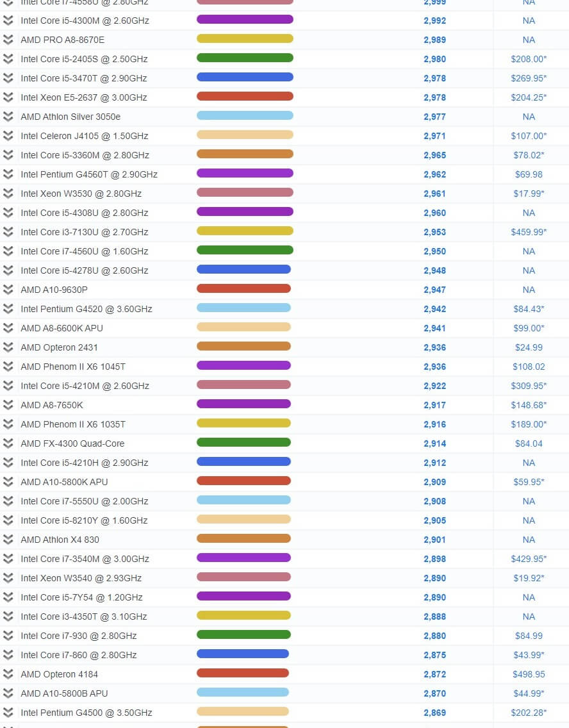569x728 pixels.
Task: Open Intel Pentium G4520 @ 3.60GHz link
Action: coord(87,309)
